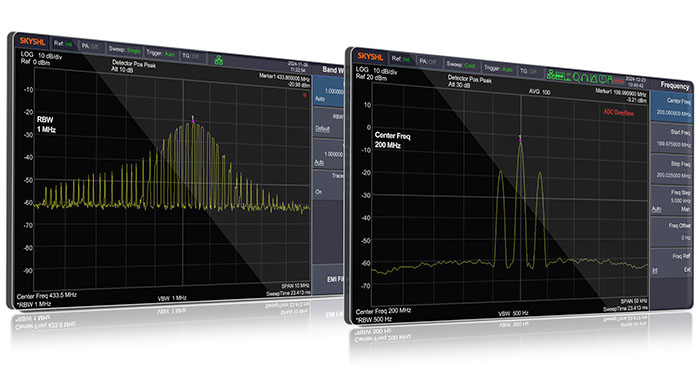Click the Marker1 433.8 MHz readout
This screenshot has width=700, height=380.
[284, 80]
